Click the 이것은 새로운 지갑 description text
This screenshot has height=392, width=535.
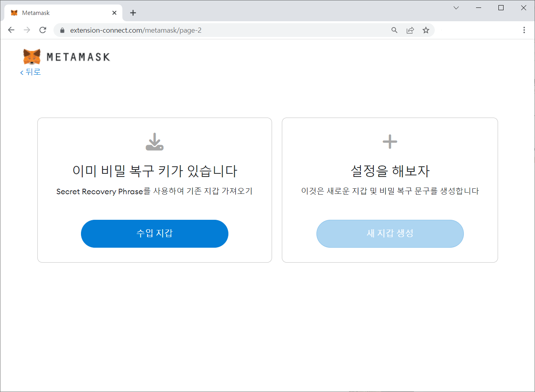pos(390,191)
